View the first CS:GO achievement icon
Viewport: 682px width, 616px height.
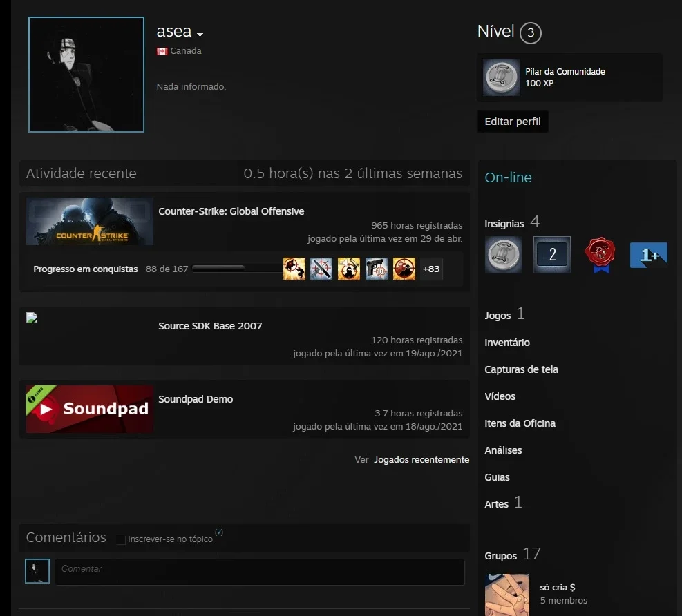coord(294,269)
